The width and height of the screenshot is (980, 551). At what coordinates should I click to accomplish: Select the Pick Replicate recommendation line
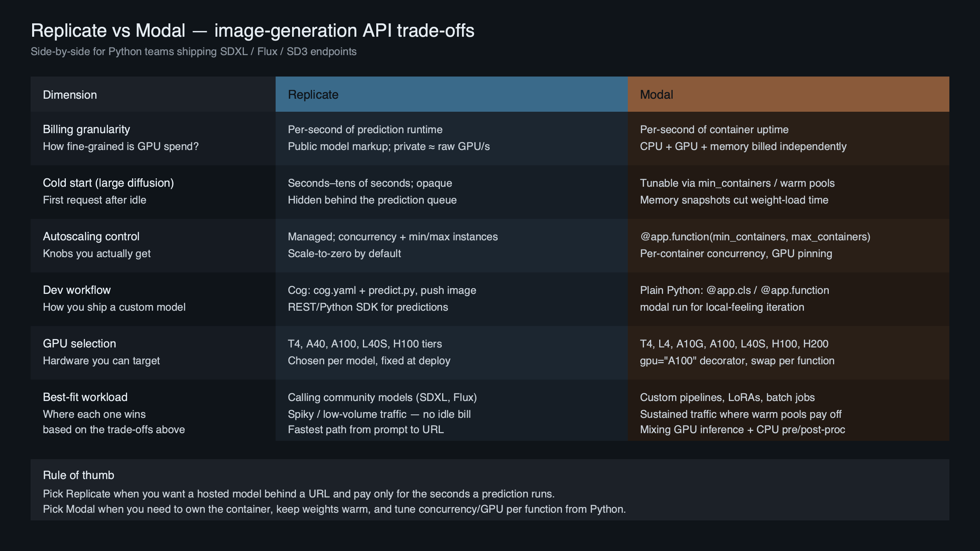(299, 494)
